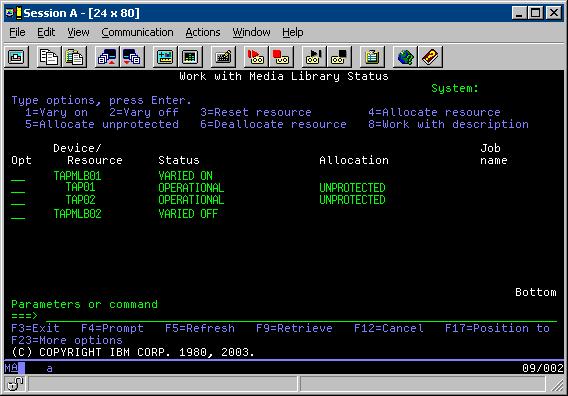Screen dimensions: 568x396
Task: Click the F17=Position to key label
Action: pyautogui.click(x=497, y=328)
